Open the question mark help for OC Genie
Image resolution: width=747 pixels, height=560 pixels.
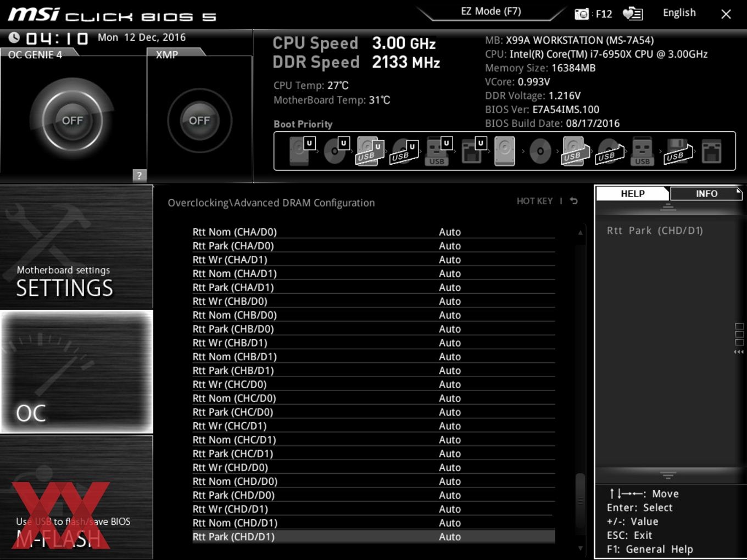tap(140, 175)
